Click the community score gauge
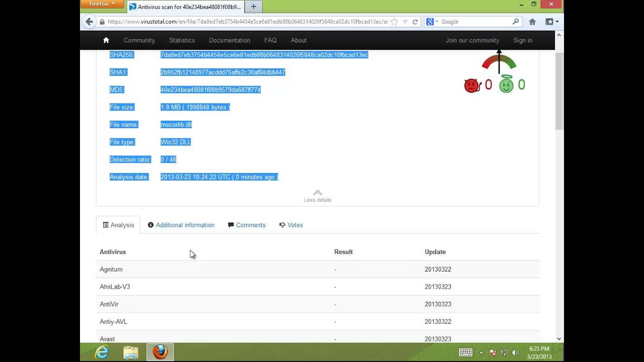The width and height of the screenshot is (644, 362). tap(499, 61)
